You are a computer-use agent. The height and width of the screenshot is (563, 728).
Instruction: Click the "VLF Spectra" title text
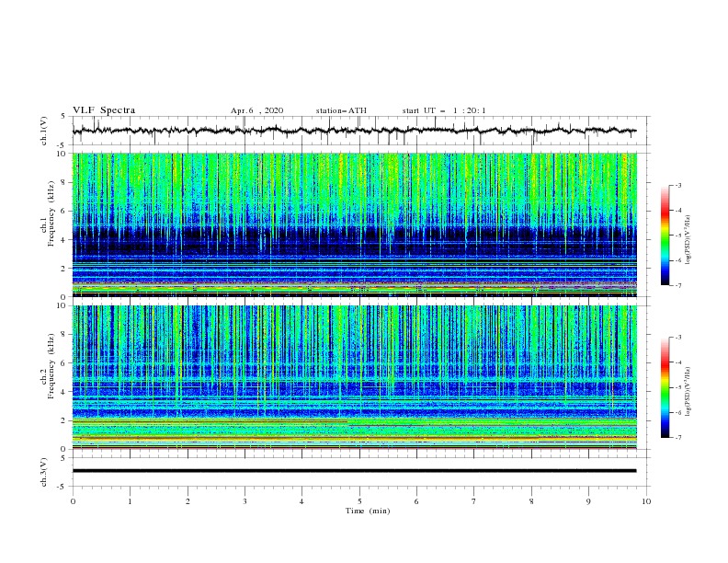(104, 110)
